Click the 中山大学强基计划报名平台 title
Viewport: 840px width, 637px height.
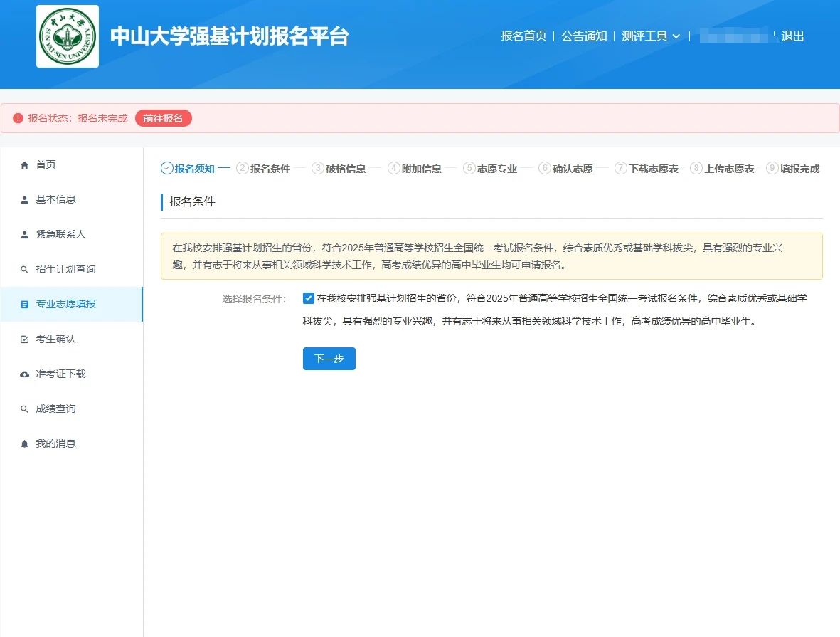click(229, 36)
